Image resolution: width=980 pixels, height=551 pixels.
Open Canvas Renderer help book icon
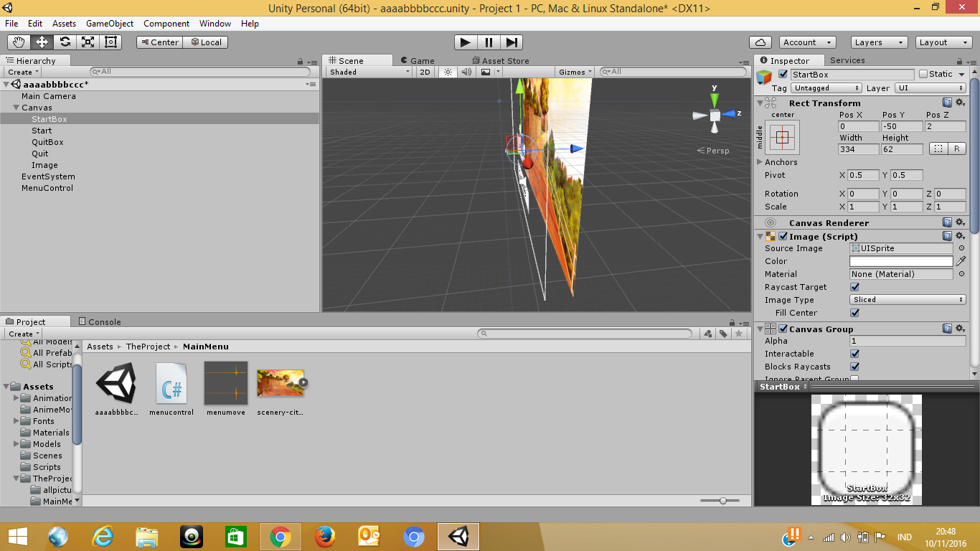pos(947,223)
